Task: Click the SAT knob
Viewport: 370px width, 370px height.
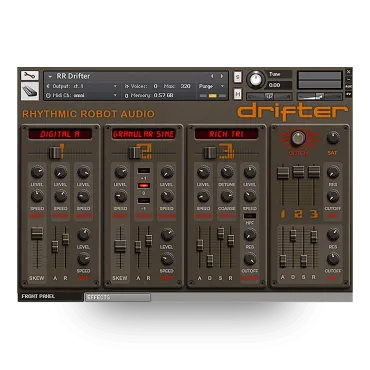Action: pyautogui.click(x=333, y=138)
